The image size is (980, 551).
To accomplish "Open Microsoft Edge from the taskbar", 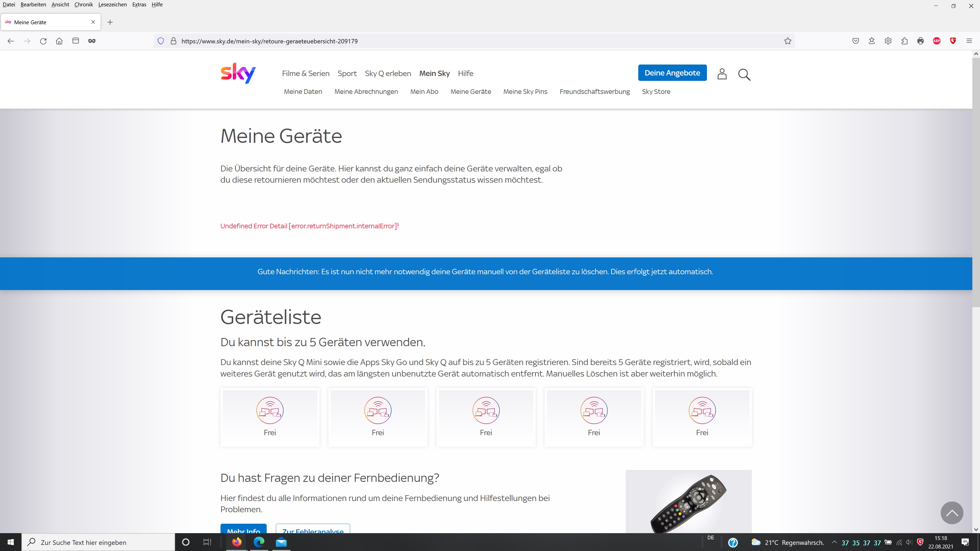I will (259, 542).
